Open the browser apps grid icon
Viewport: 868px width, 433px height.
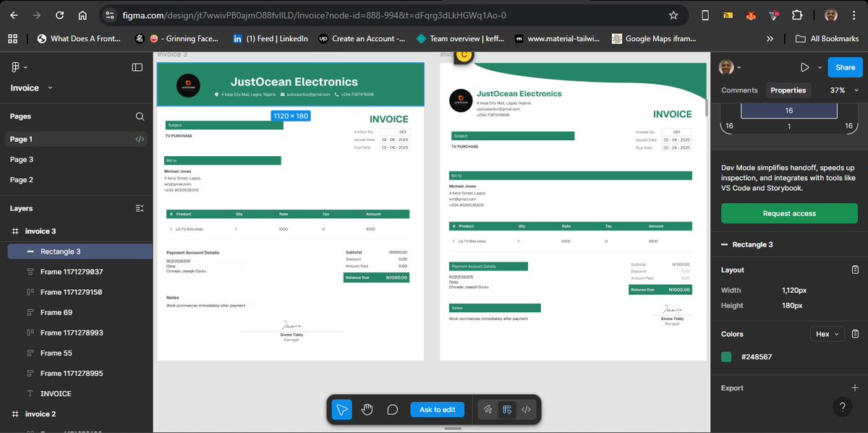pyautogui.click(x=12, y=38)
